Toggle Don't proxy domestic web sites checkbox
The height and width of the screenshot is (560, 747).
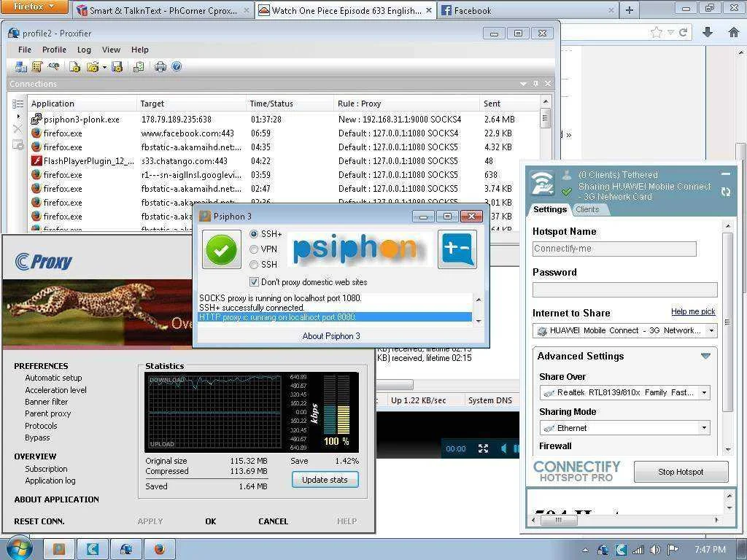(x=254, y=282)
